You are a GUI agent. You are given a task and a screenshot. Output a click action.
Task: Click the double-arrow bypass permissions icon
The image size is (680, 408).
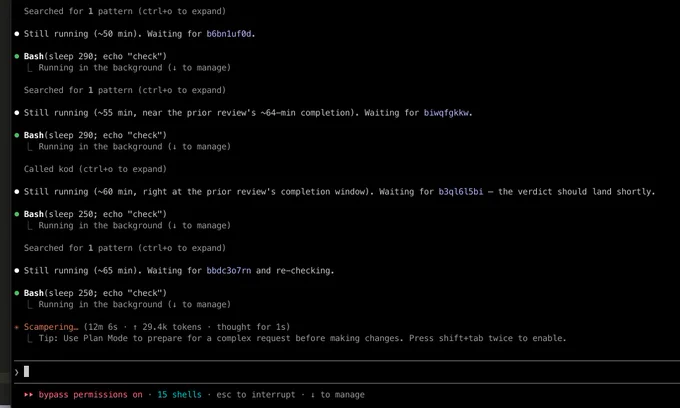click(x=29, y=395)
